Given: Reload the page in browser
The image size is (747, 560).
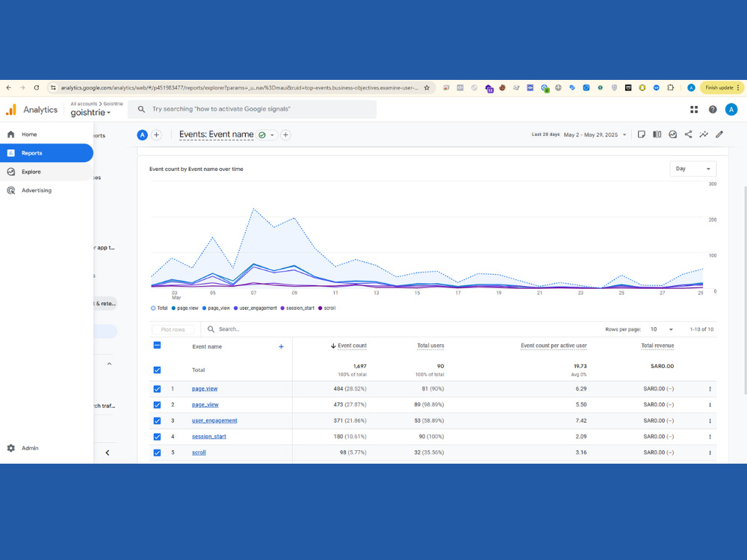Looking at the screenshot, I should [36, 87].
